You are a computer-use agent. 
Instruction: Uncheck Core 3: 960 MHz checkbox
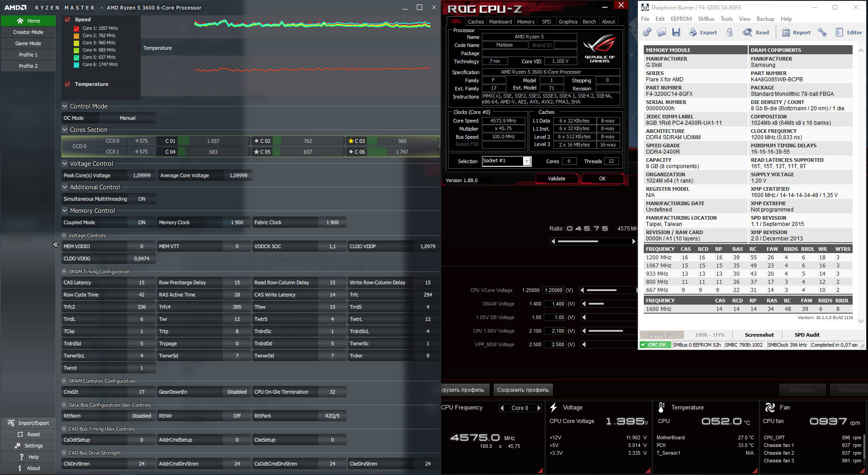coord(76,43)
